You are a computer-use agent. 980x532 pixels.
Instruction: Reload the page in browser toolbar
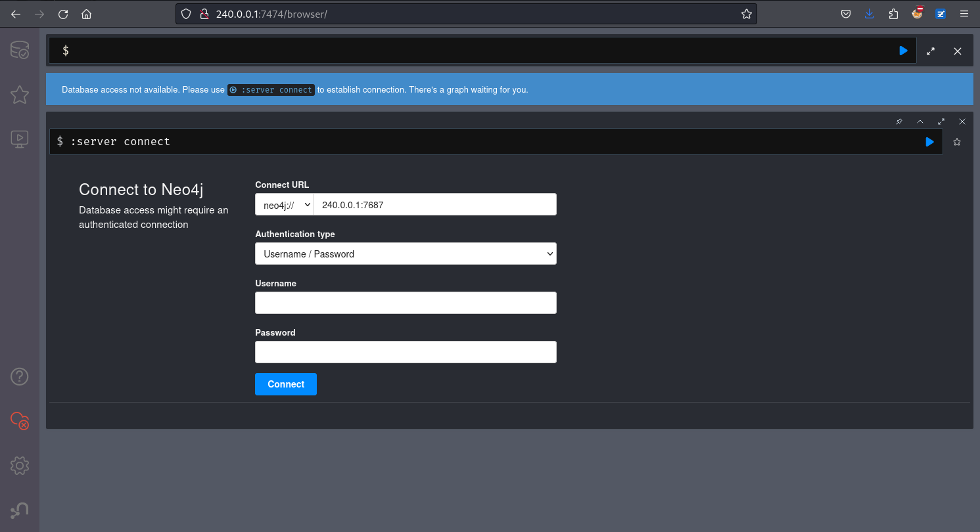pyautogui.click(x=63, y=14)
